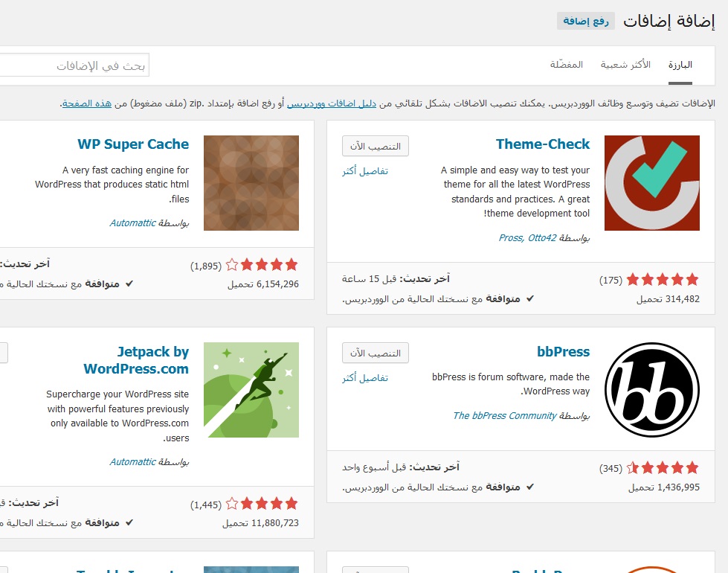Open the هذه الصفحة upload page link

(x=87, y=103)
